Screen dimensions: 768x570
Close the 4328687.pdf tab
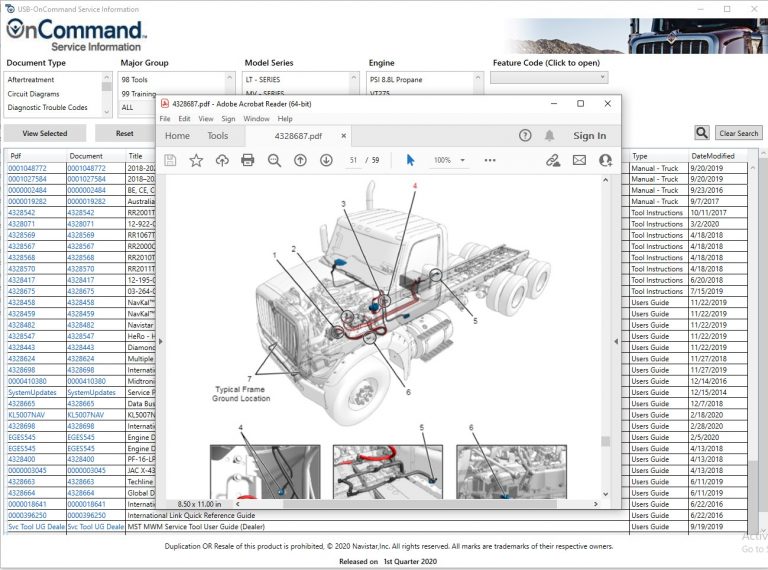point(344,136)
